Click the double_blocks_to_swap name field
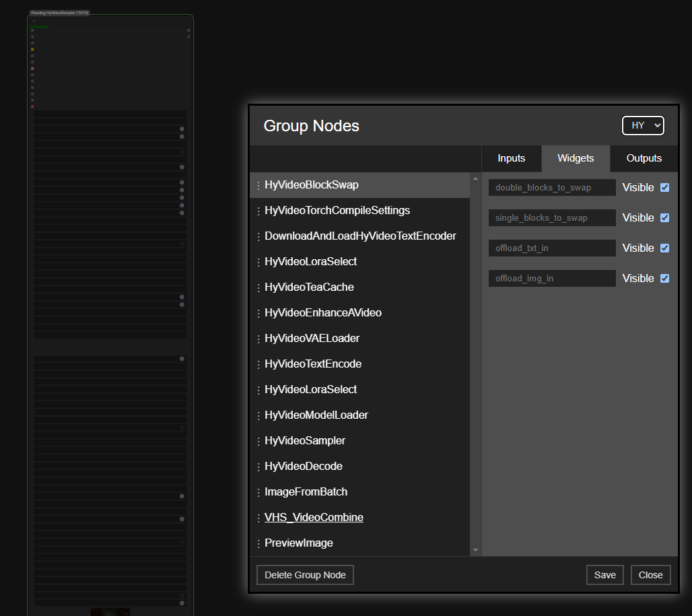 pyautogui.click(x=552, y=188)
